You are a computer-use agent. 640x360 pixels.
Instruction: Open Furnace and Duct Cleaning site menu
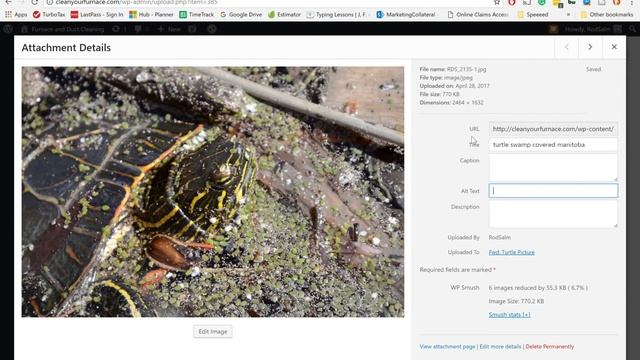[62, 29]
